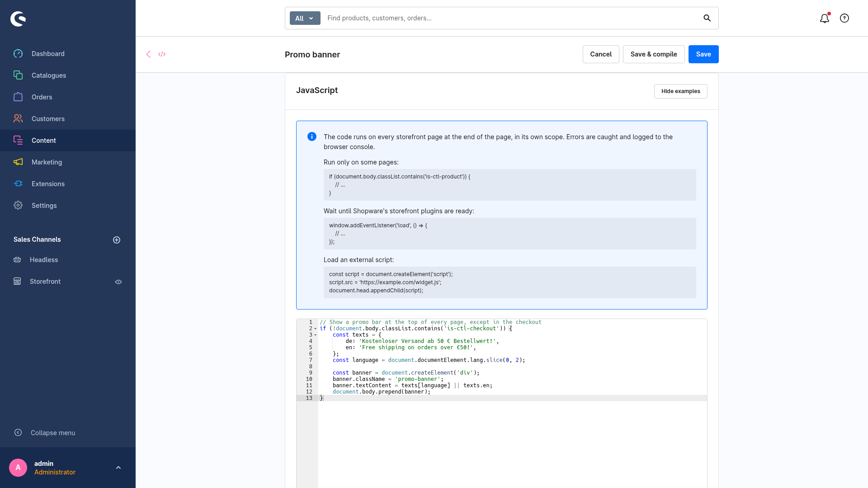Click the pink code brackets icon
This screenshot has width=868, height=488.
click(162, 54)
